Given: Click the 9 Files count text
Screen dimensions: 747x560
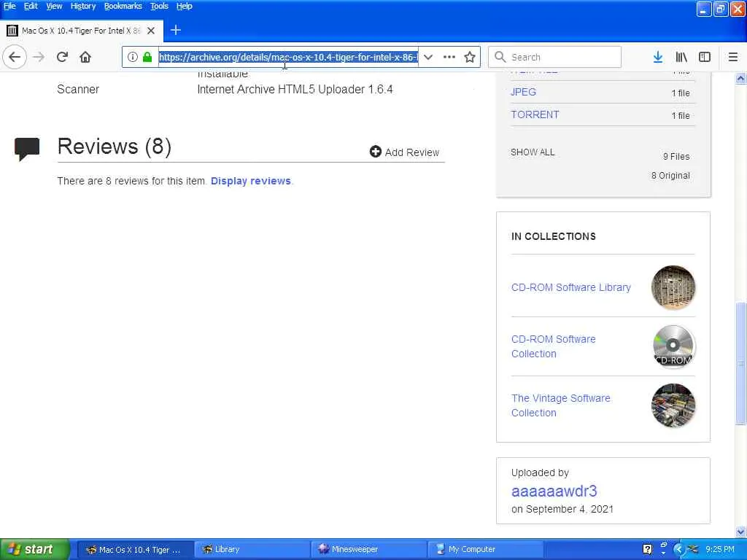Looking at the screenshot, I should (676, 156).
